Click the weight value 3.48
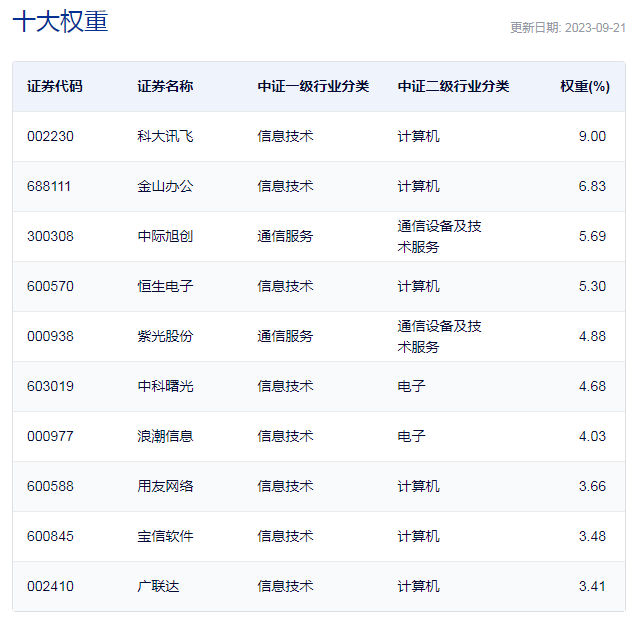Screen dimensions: 635x627 point(592,536)
